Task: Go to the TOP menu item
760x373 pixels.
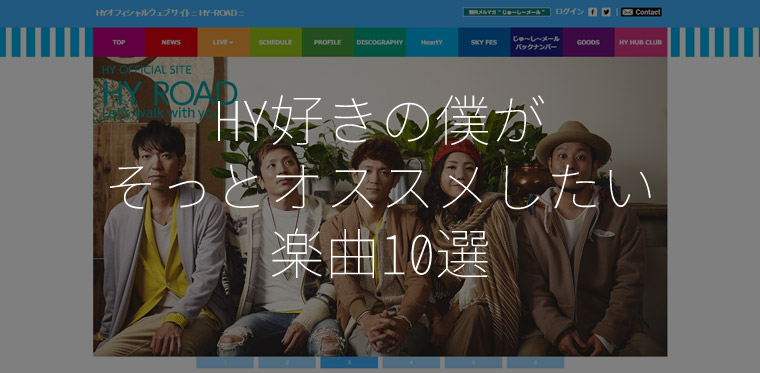Action: point(119,42)
